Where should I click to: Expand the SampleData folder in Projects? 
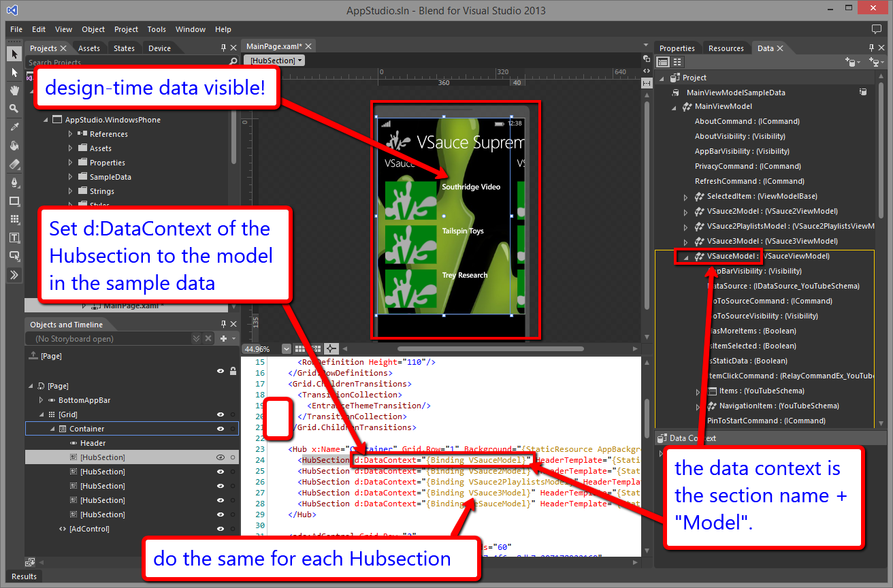(70, 177)
